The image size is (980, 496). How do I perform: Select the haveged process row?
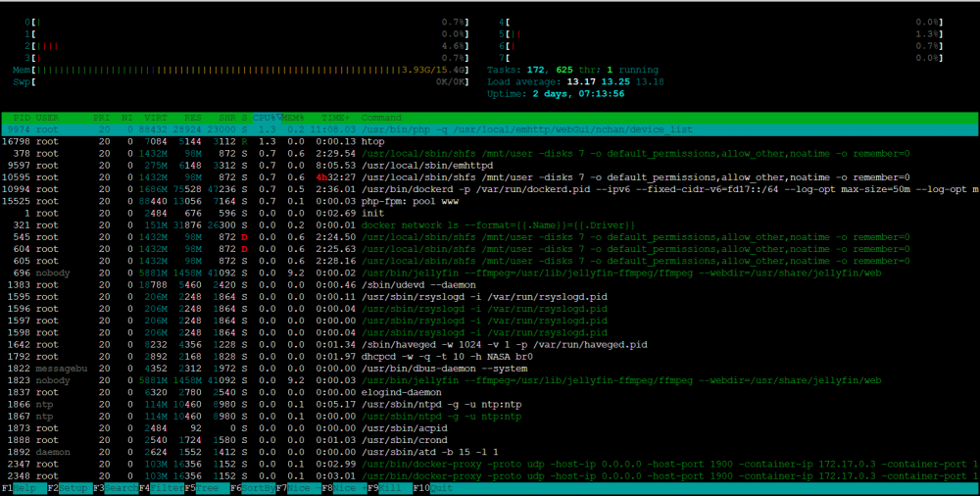tap(490, 345)
